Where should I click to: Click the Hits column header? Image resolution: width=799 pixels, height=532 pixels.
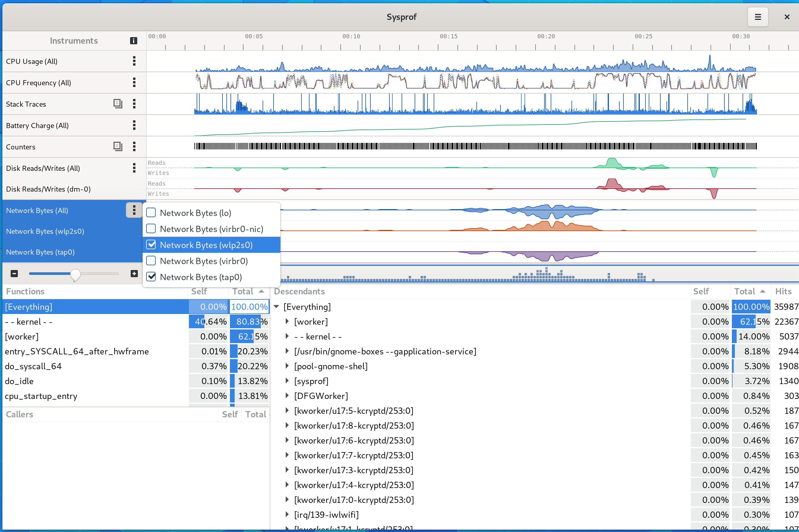(783, 291)
